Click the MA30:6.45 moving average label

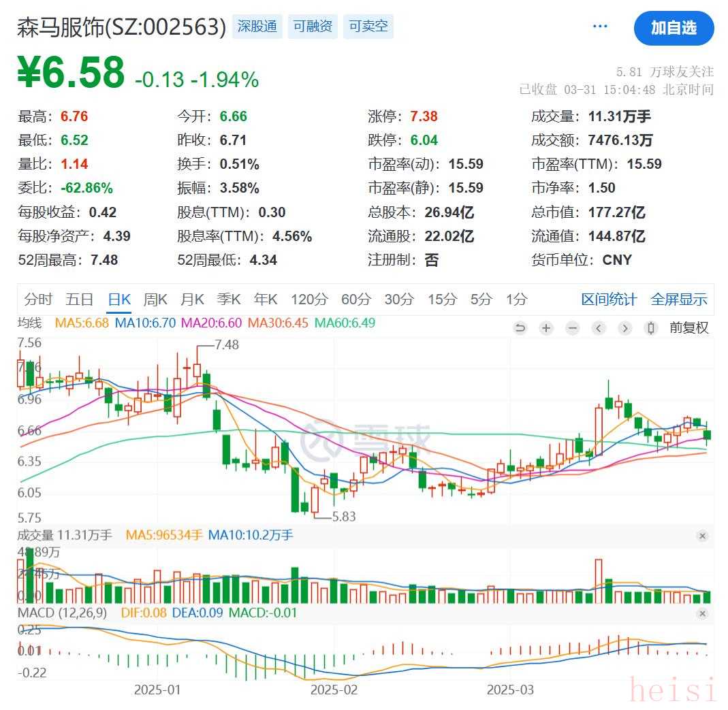pyautogui.click(x=278, y=323)
